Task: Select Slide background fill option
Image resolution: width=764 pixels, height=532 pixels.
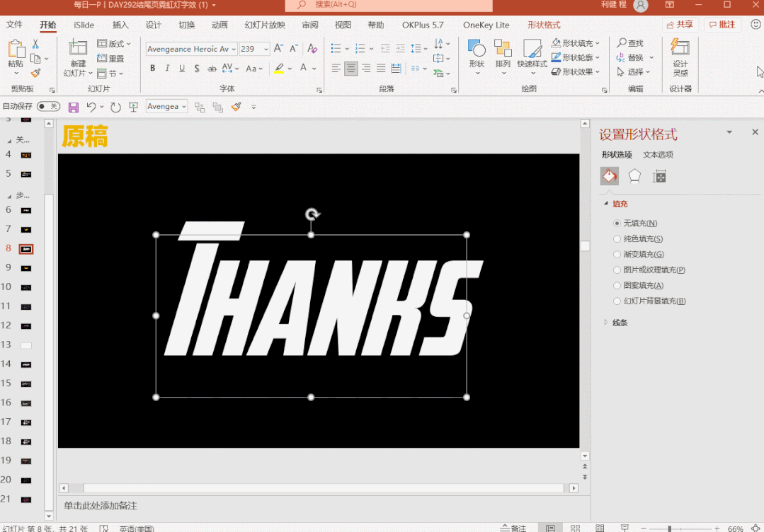Action: pyautogui.click(x=617, y=301)
